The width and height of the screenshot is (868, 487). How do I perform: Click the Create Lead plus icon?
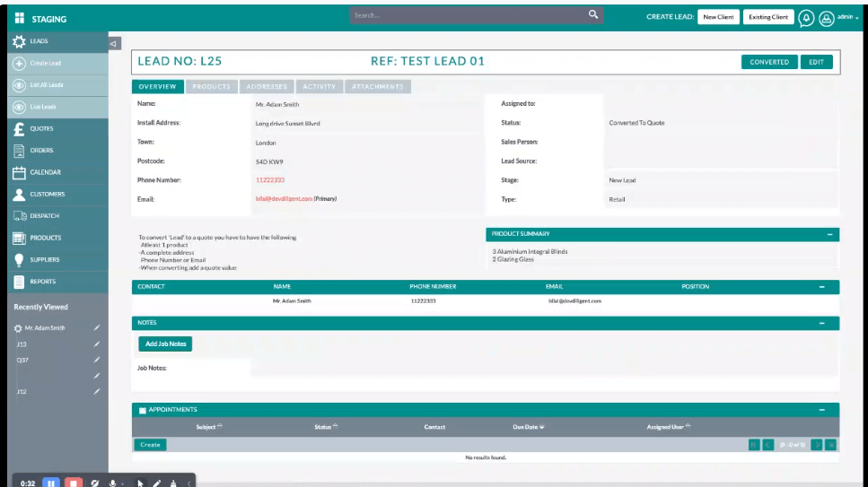click(19, 64)
